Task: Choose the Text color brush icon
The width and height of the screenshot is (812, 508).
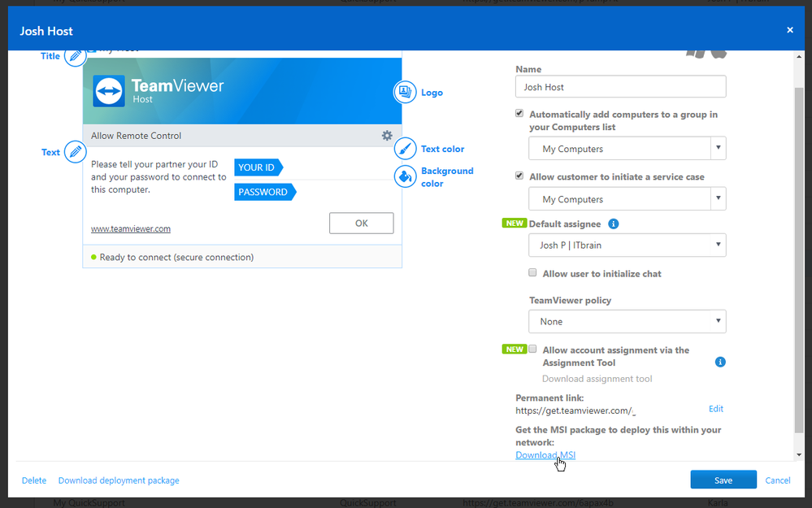Action: (405, 149)
